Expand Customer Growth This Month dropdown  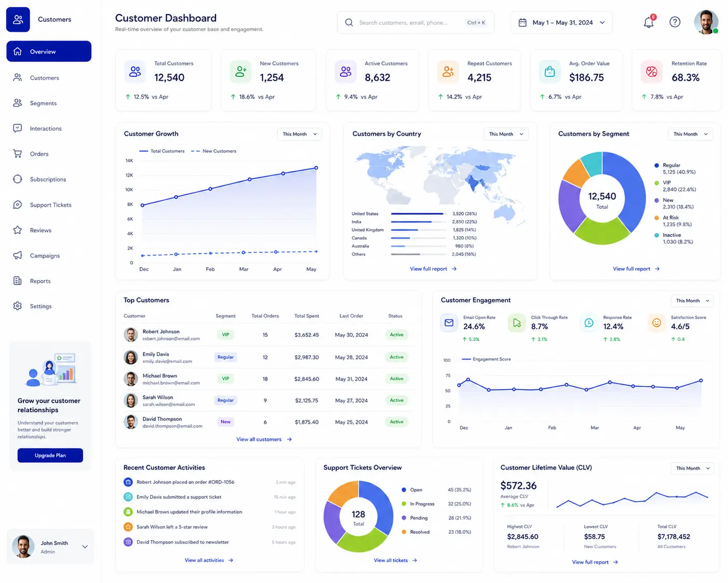300,134
